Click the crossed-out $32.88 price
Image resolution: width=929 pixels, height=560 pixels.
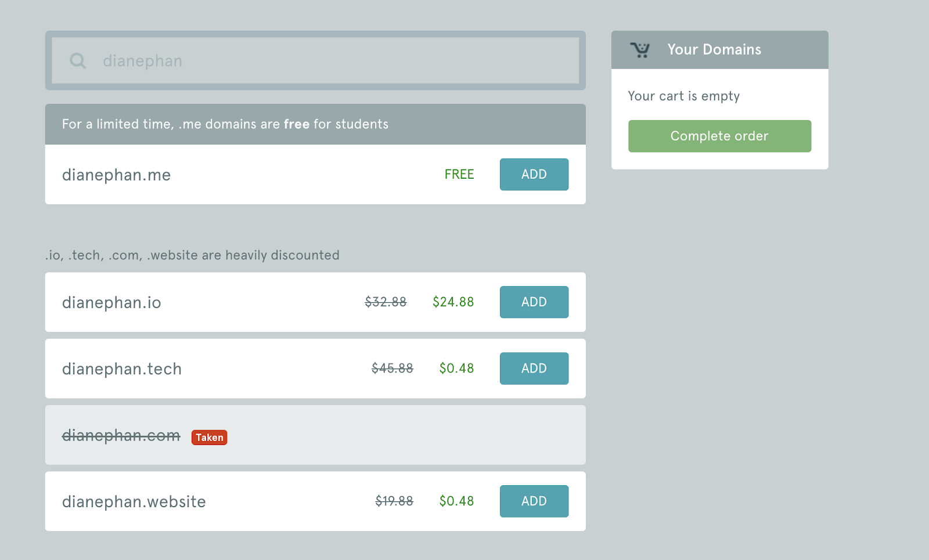coord(386,302)
